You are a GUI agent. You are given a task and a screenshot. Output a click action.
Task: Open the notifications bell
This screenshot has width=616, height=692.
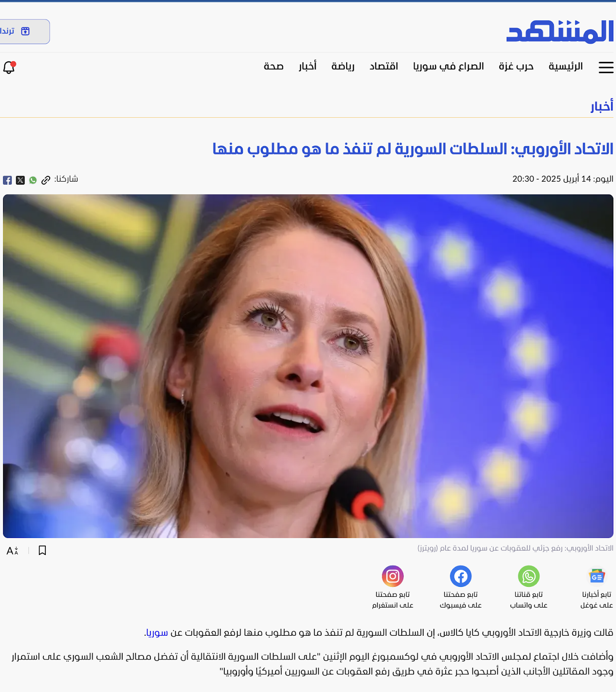pyautogui.click(x=9, y=67)
